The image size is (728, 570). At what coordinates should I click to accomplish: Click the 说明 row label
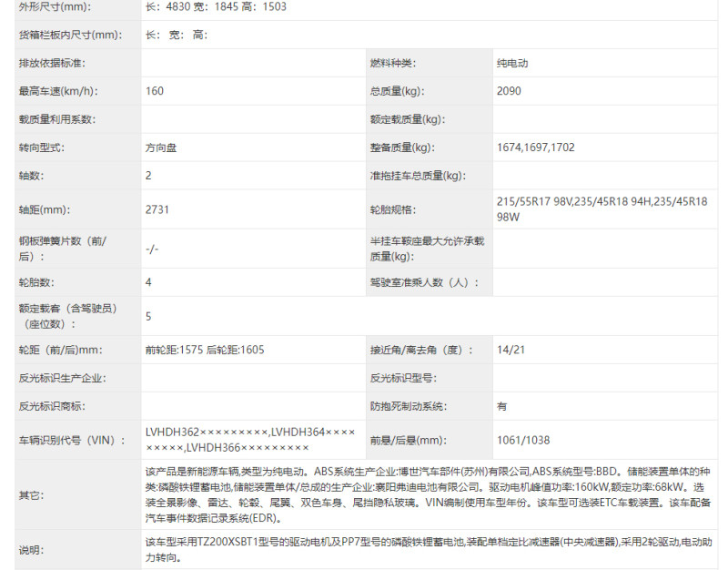[x=31, y=550]
